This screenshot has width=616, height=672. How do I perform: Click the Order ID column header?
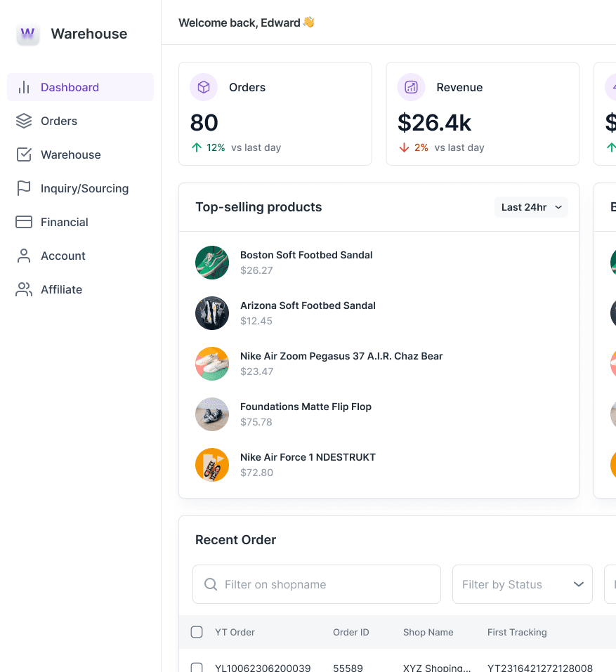click(x=351, y=632)
